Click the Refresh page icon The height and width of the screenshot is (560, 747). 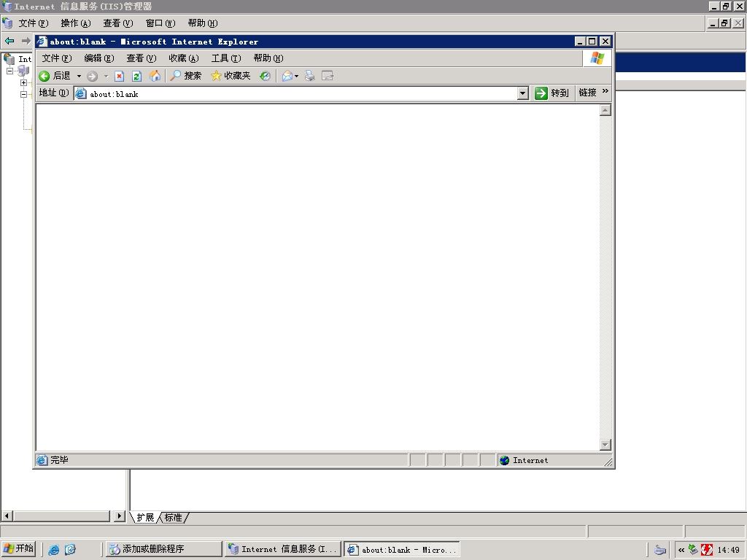click(x=136, y=76)
